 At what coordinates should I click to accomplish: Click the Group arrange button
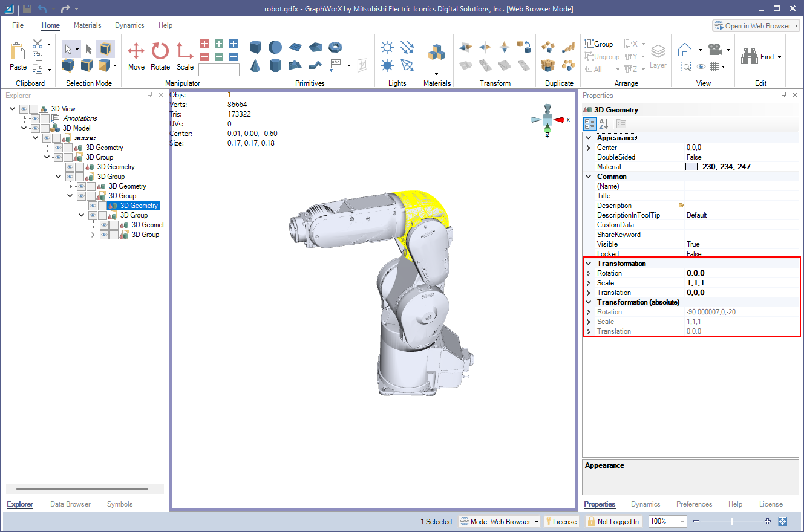[x=599, y=44]
